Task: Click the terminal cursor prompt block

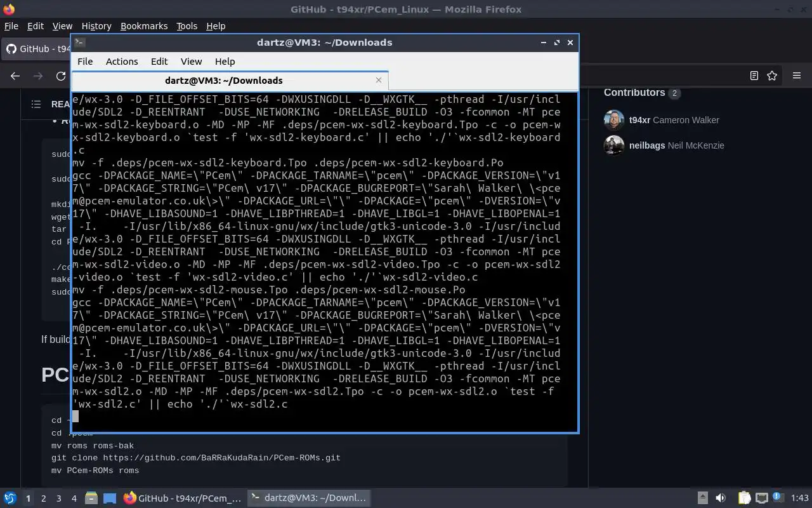Action: pos(75,417)
